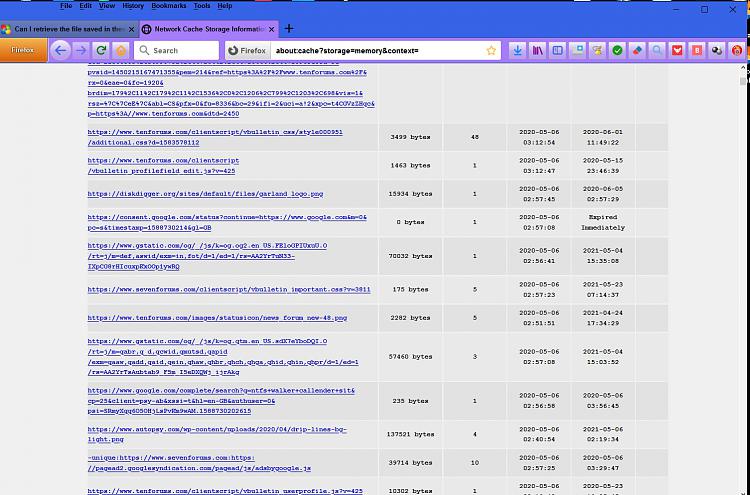
Task: Select the '137521 bytes' size cell
Action: pyautogui.click(x=410, y=434)
